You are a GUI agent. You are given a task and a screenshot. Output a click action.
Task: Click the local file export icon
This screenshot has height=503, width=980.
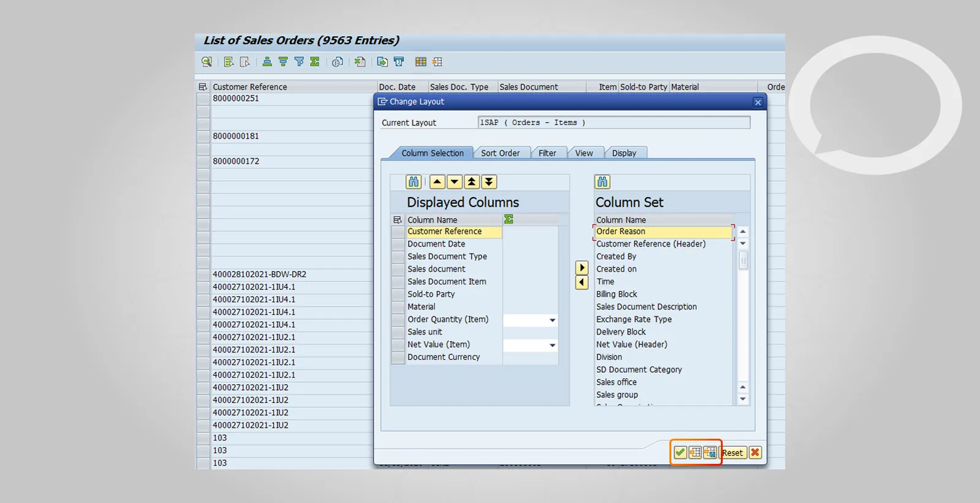tap(382, 62)
